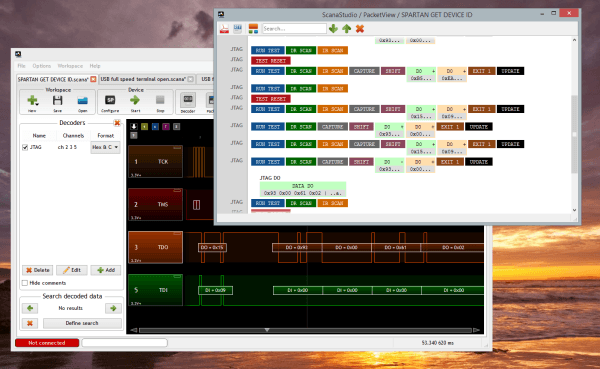The image size is (600, 369).
Task: Export PacketView to PDF icon
Action: click(x=224, y=28)
